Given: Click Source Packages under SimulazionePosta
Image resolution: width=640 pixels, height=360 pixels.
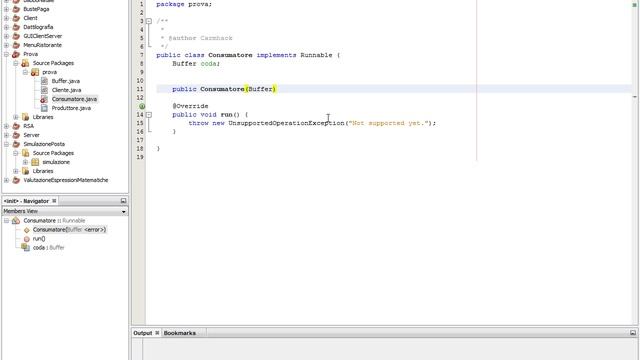Looking at the screenshot, I should tap(53, 153).
